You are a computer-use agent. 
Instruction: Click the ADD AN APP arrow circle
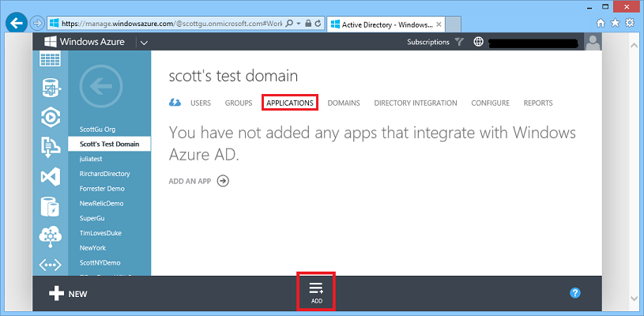point(223,181)
